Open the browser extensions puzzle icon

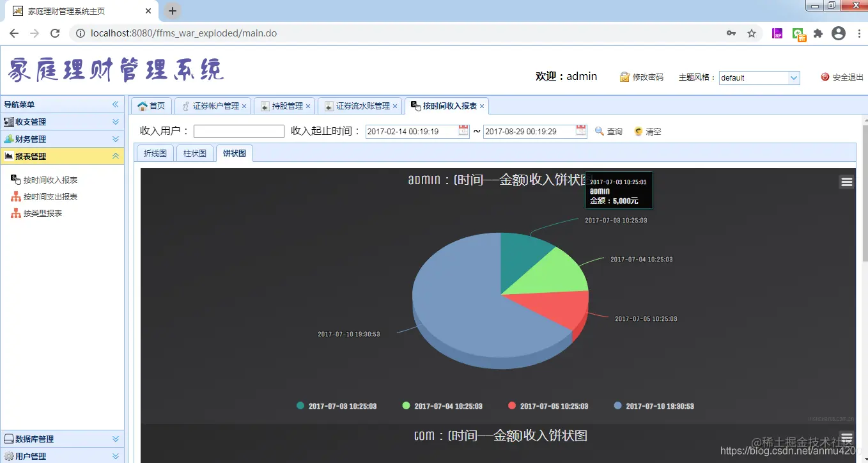818,33
